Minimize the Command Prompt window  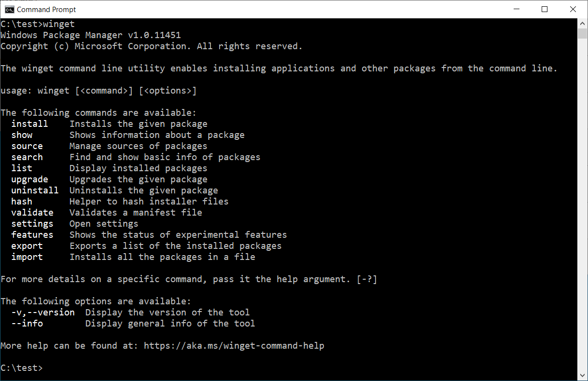[516, 9]
